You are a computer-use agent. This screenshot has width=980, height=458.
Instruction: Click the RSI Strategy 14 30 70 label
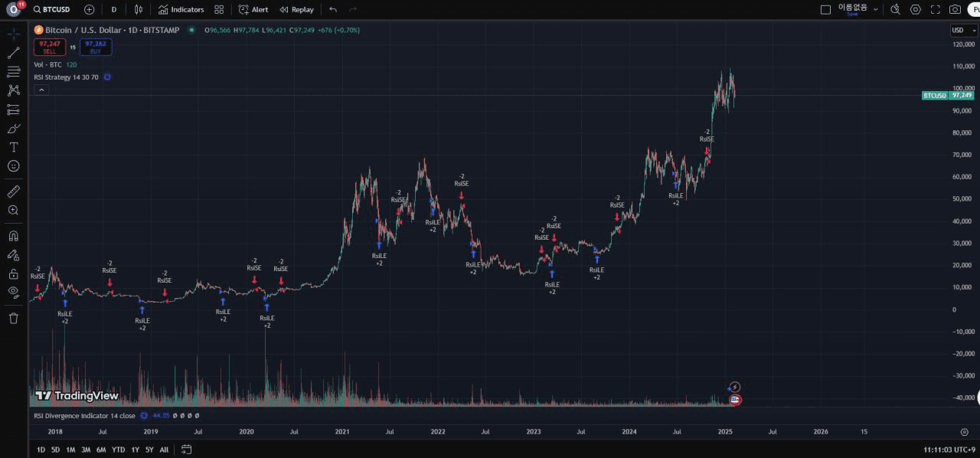(66, 77)
